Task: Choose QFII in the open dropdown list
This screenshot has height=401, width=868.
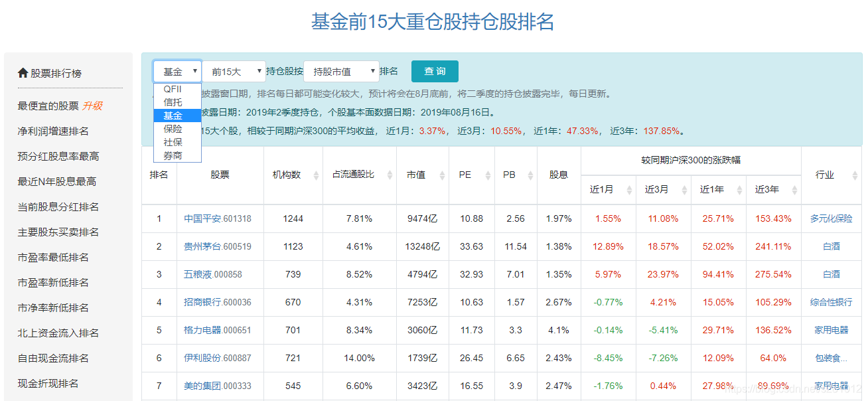Action: tap(177, 89)
